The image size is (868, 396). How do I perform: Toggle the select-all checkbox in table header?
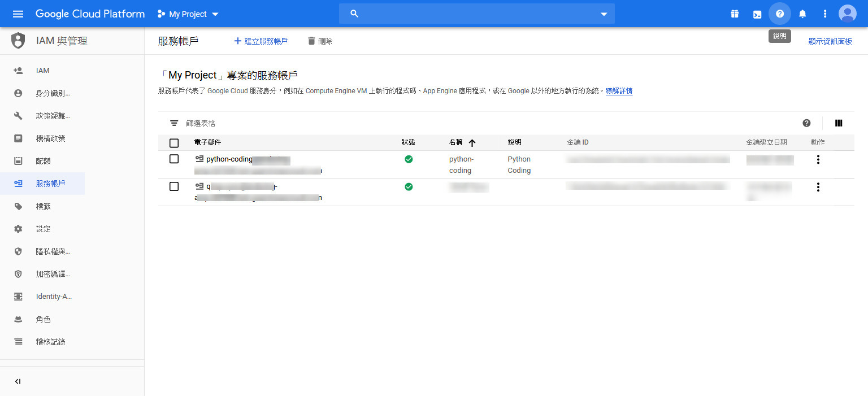pyautogui.click(x=174, y=143)
